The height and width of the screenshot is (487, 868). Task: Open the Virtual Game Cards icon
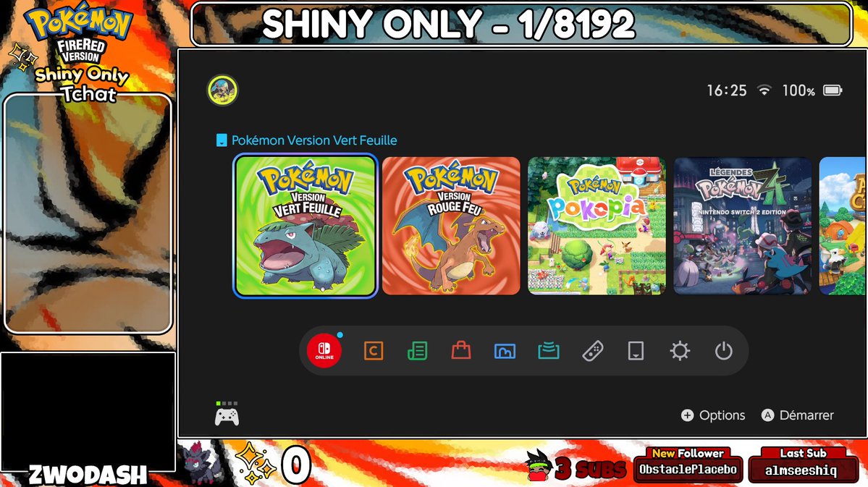click(636, 351)
